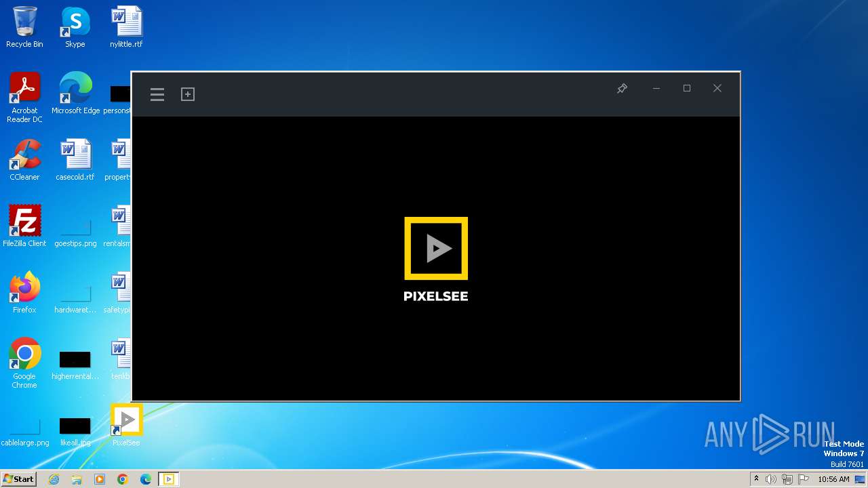
Task: Minimize the PixelSee window
Action: tap(656, 88)
